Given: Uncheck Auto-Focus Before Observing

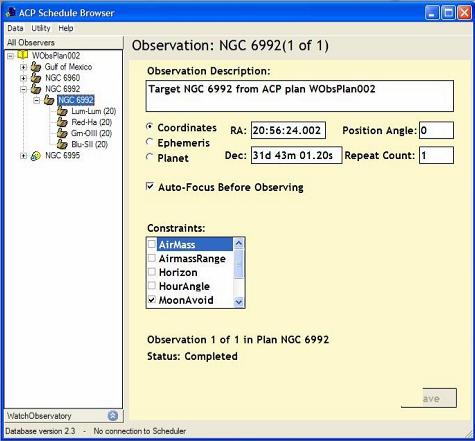Looking at the screenshot, I should click(150, 186).
